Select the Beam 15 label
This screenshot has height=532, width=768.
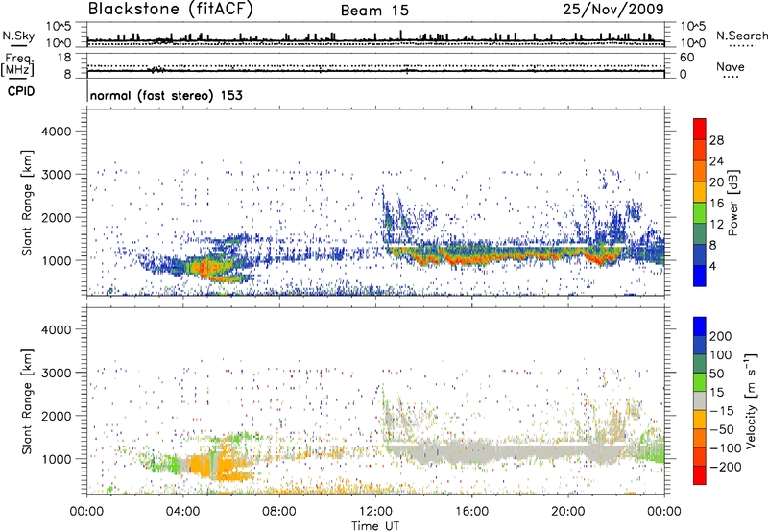(374, 11)
